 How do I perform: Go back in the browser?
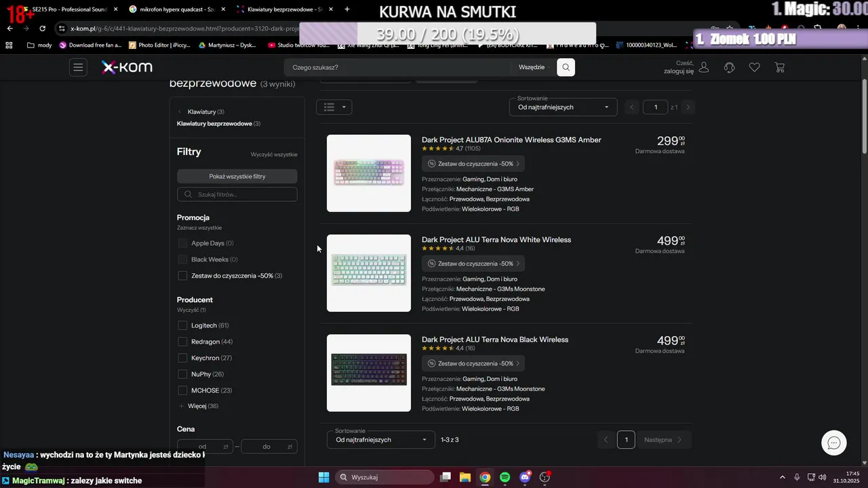9,28
